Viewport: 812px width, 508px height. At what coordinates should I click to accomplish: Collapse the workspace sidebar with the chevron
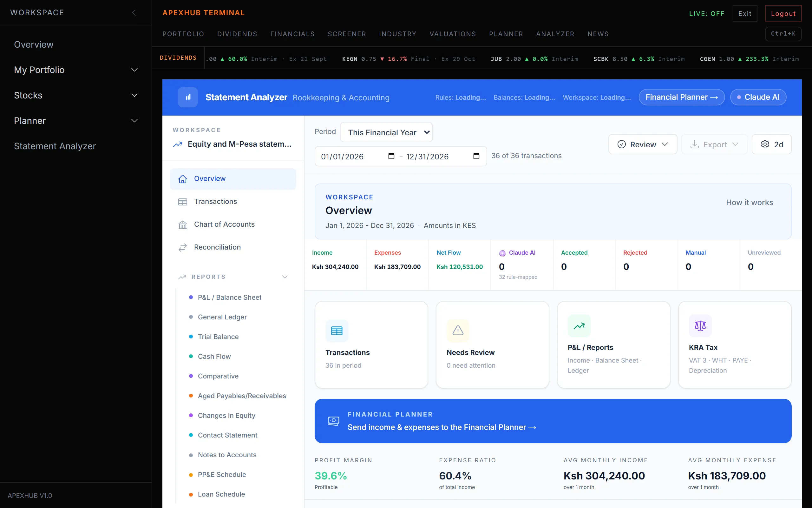[134, 13]
